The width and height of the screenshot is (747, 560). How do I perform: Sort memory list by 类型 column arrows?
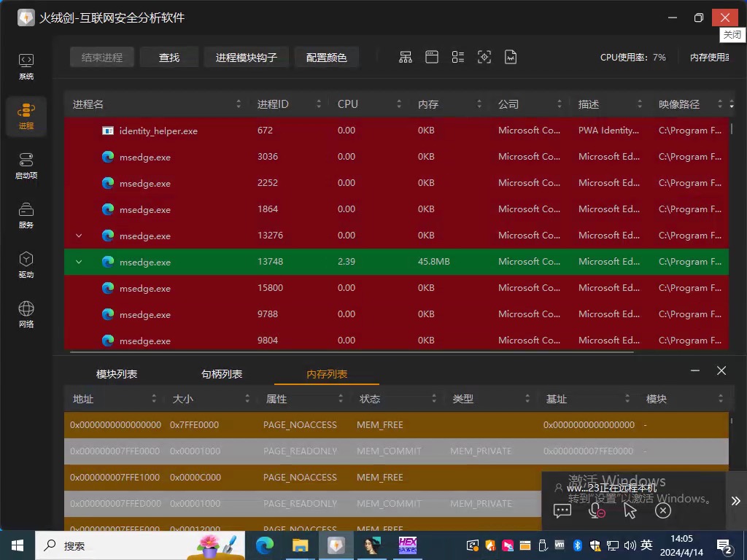pos(527,399)
